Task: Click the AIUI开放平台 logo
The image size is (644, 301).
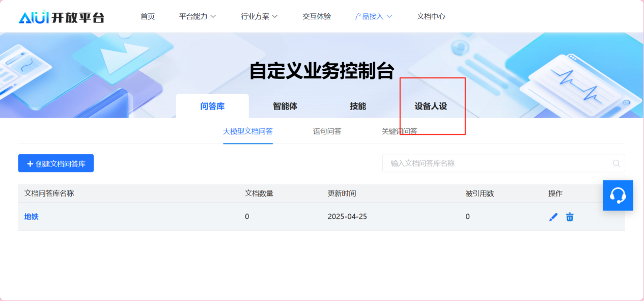Action: 61,17
